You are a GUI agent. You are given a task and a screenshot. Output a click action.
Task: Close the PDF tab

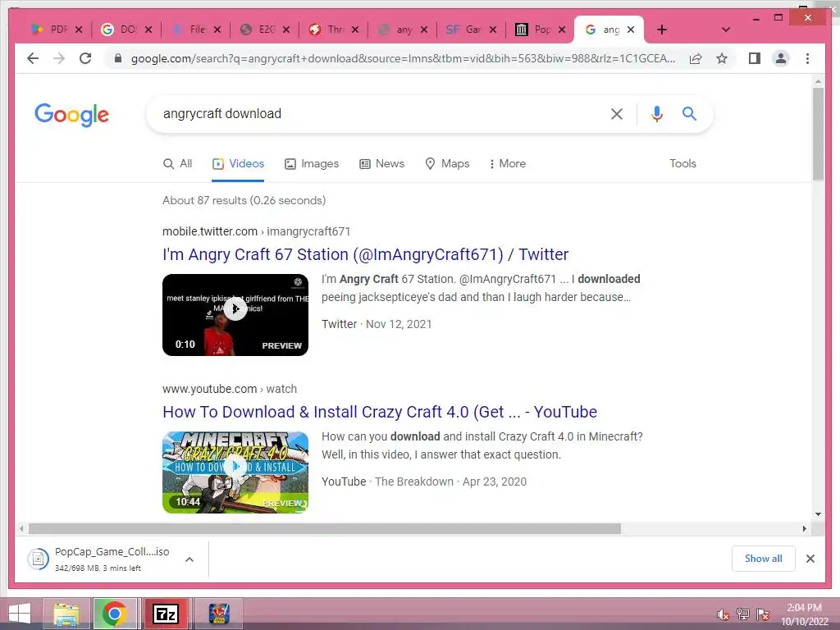pyautogui.click(x=79, y=30)
